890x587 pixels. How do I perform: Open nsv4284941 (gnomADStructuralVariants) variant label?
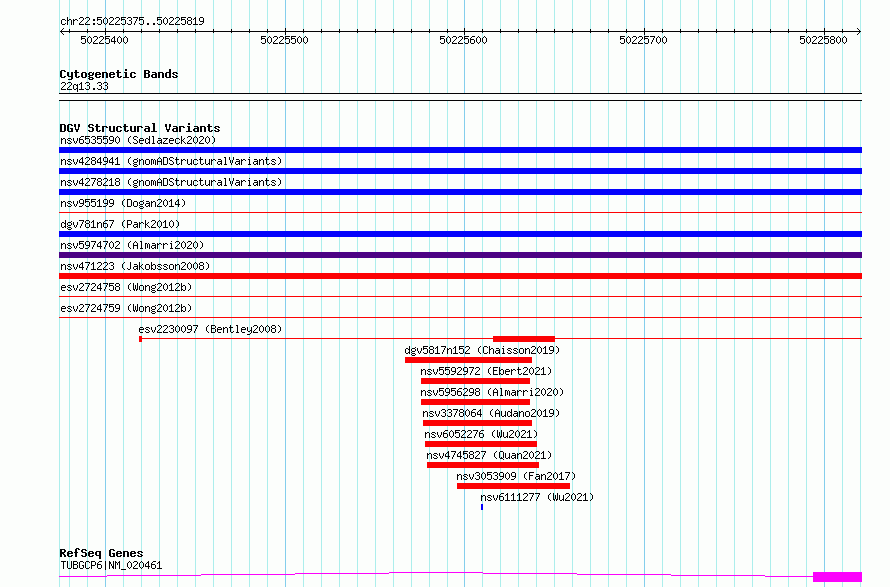(x=171, y=161)
